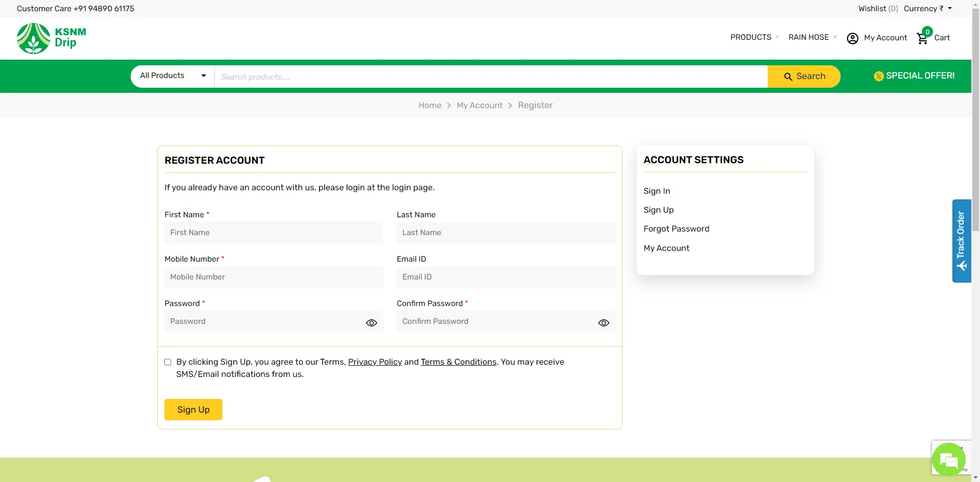The image size is (980, 482).
Task: Click the scroll-down arrow of the scrollbar
Action: 975,477
